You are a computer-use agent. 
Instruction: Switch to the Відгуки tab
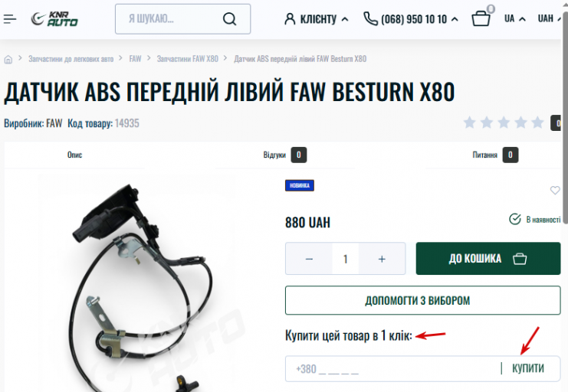click(284, 155)
